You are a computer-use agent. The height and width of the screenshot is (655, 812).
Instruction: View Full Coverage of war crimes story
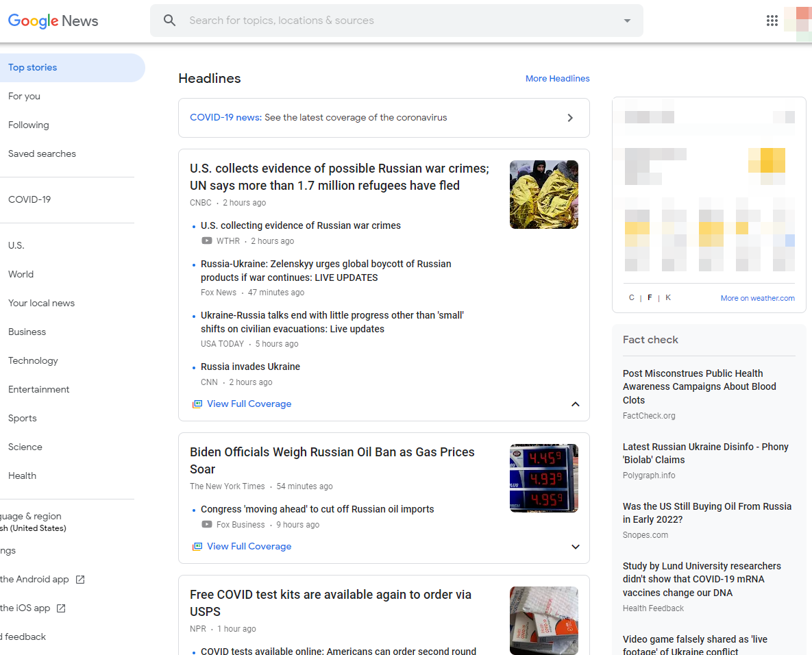click(x=249, y=404)
